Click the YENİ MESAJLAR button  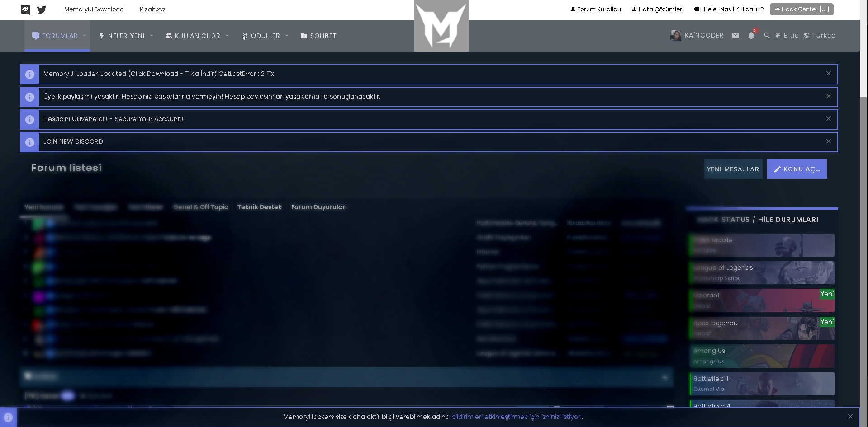[x=733, y=169]
